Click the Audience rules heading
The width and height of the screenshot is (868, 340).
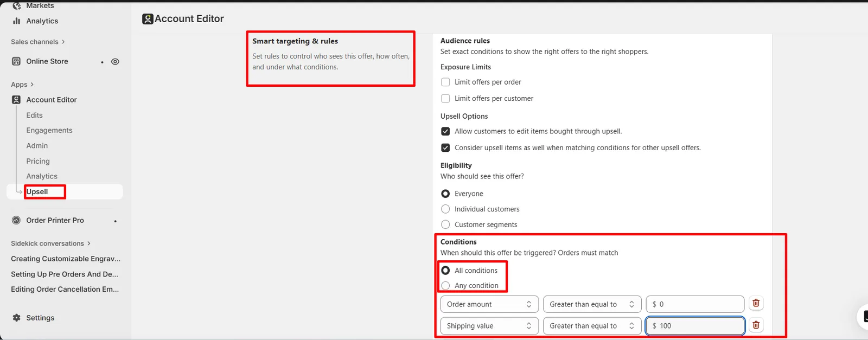(x=465, y=41)
